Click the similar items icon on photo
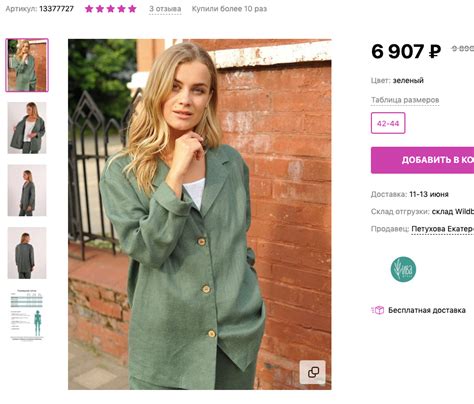The height and width of the screenshot is (404, 474). click(x=312, y=372)
